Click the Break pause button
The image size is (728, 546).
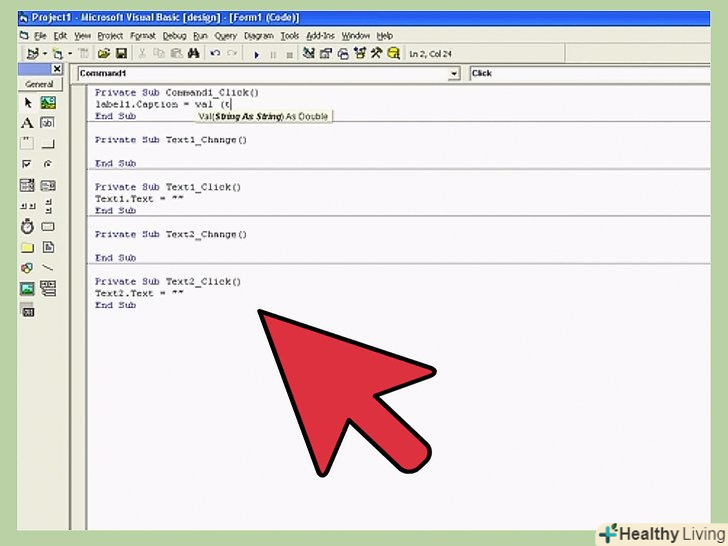(x=273, y=55)
